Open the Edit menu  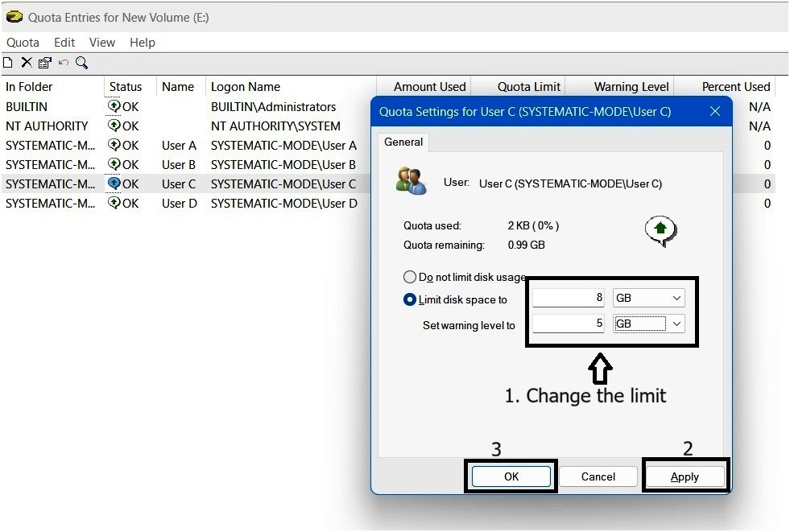[64, 43]
